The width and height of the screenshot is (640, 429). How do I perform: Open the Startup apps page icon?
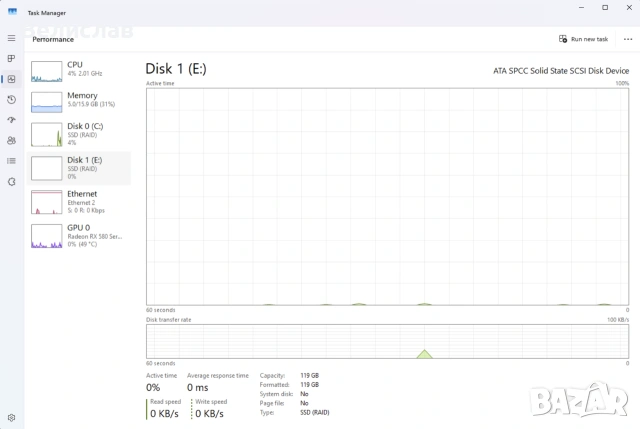coord(11,120)
